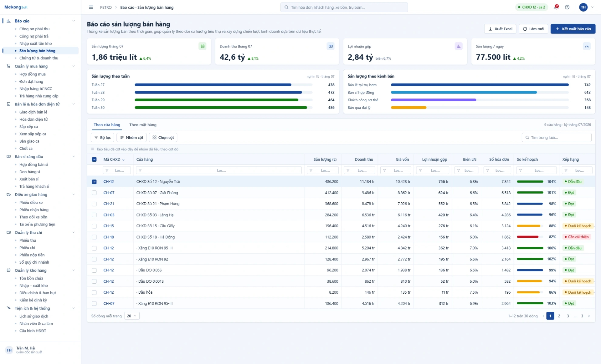The width and height of the screenshot is (601, 364).
Task: Check the CHXD Số 03 · Láng Hạ row
Action: point(94,215)
